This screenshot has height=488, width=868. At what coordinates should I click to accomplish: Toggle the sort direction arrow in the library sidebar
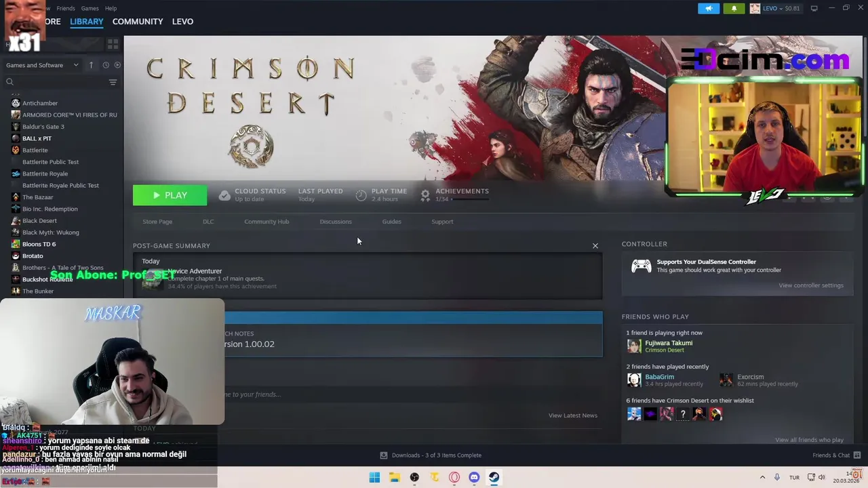[x=91, y=65]
